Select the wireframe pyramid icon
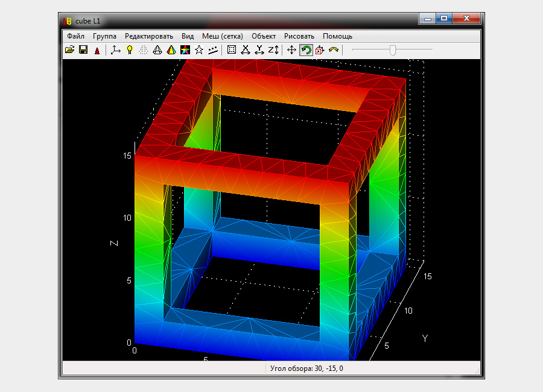 (x=157, y=50)
